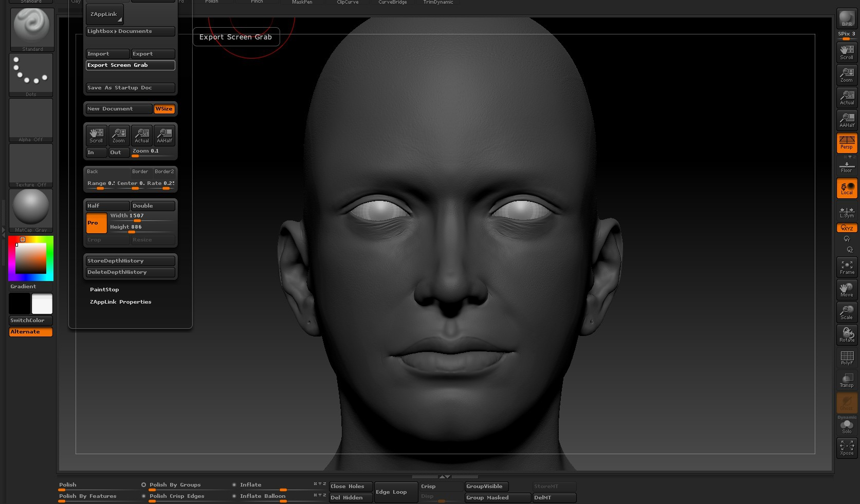Toggle the PolyF wireframe icon
This screenshot has height=504, width=860.
pyautogui.click(x=847, y=358)
